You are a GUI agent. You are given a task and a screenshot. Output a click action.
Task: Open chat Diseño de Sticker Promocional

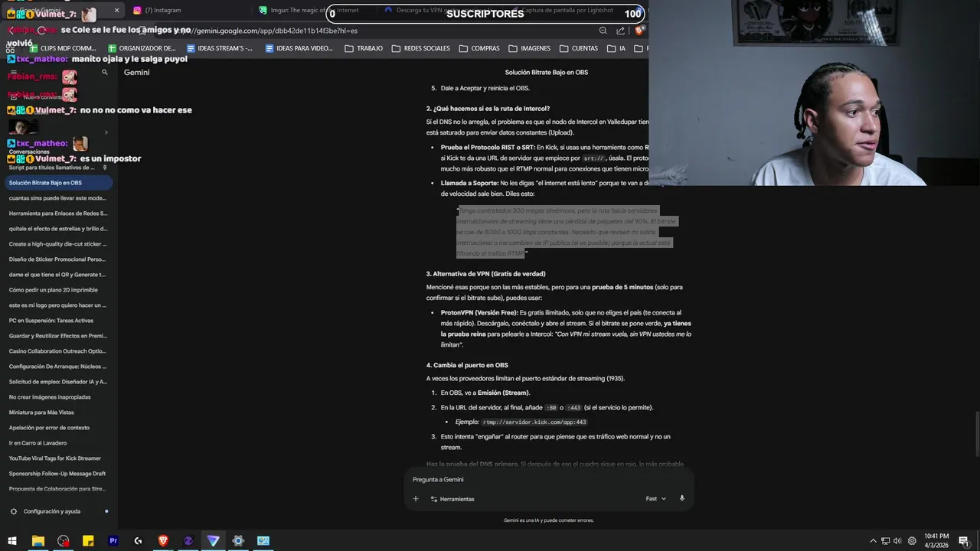click(58, 259)
